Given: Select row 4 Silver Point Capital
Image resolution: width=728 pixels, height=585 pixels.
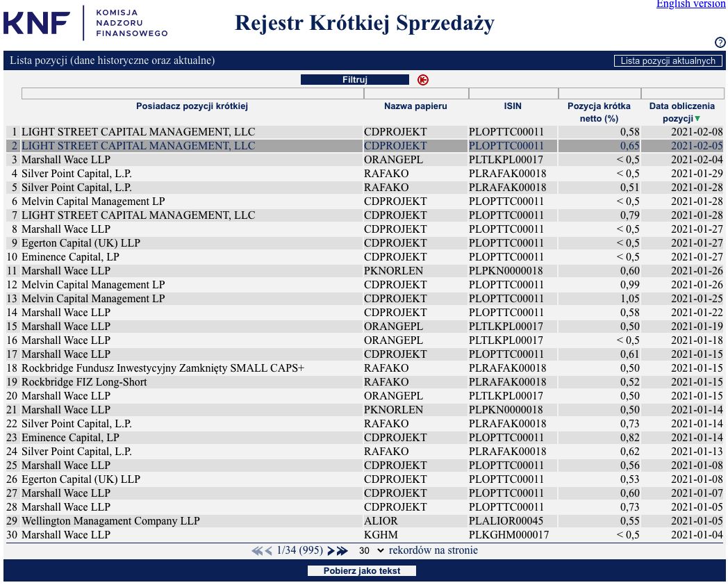Looking at the screenshot, I should (365, 174).
